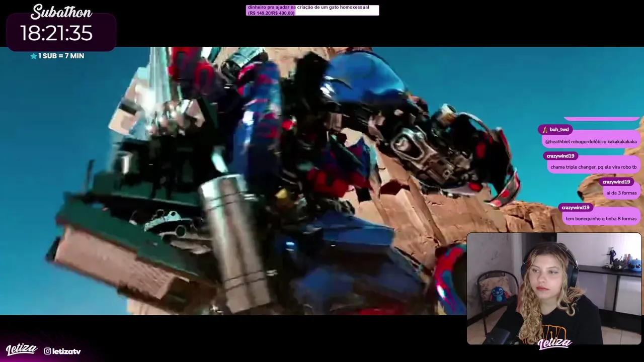The height and width of the screenshot is (362, 644).
Task: Click crazywind19 name above 'ai da 3 formas'
Action: [x=616, y=182]
